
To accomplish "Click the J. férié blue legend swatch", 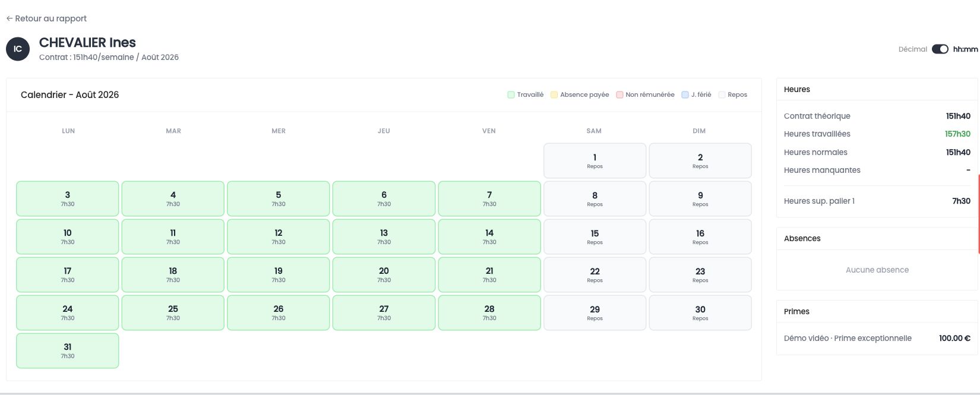I will (x=685, y=94).
